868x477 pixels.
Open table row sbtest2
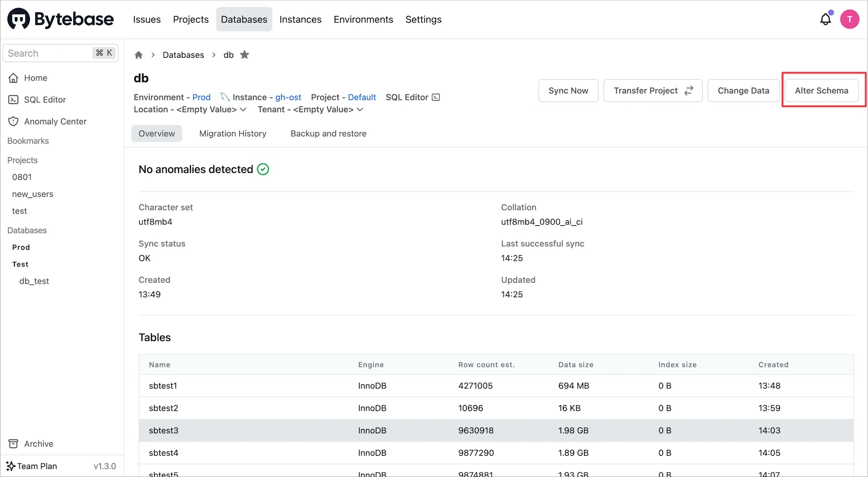496,408
